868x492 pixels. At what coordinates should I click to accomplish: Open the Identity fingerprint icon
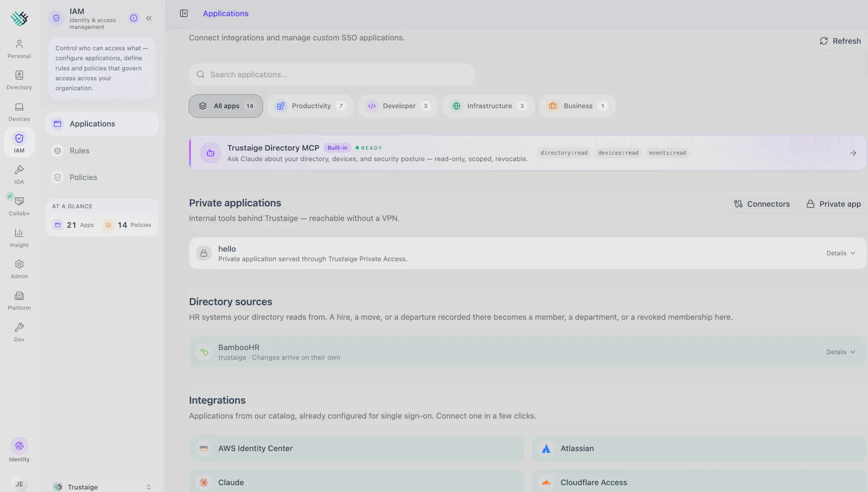pos(19,446)
